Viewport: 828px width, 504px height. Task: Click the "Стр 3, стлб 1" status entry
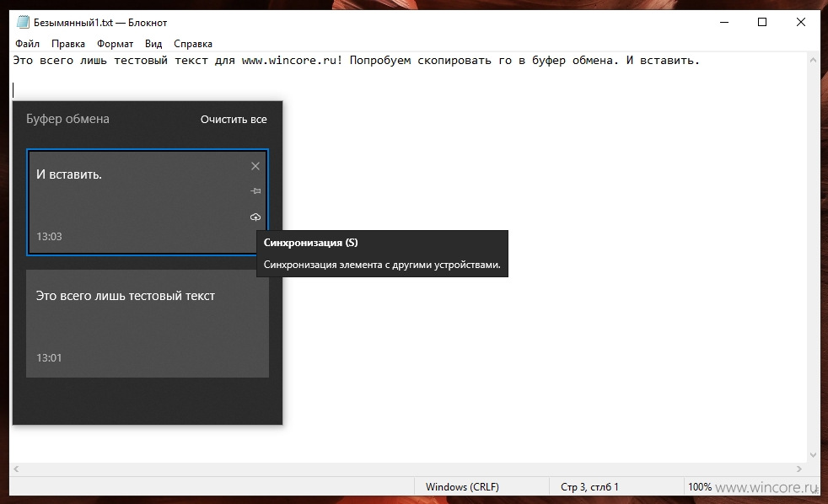pyautogui.click(x=589, y=486)
